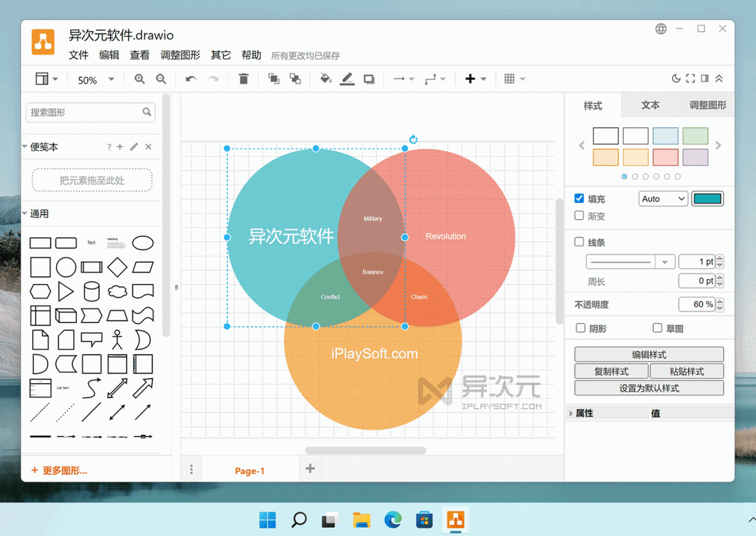
Task: Toggle shadow toolbar icon
Action: [369, 79]
